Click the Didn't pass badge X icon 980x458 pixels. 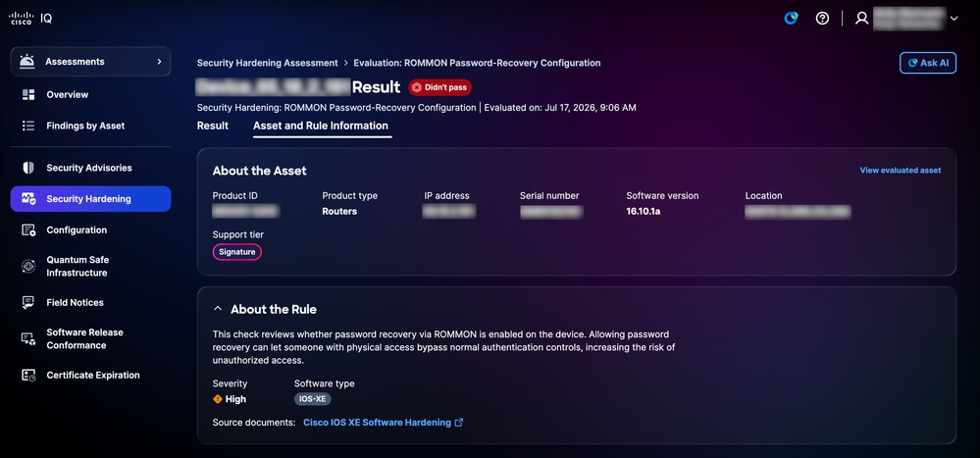click(x=417, y=87)
